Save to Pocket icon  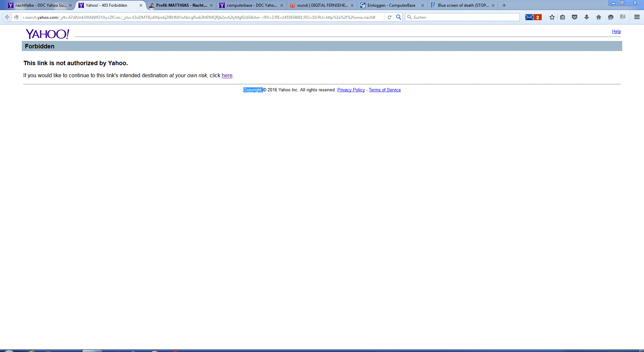coord(575,17)
